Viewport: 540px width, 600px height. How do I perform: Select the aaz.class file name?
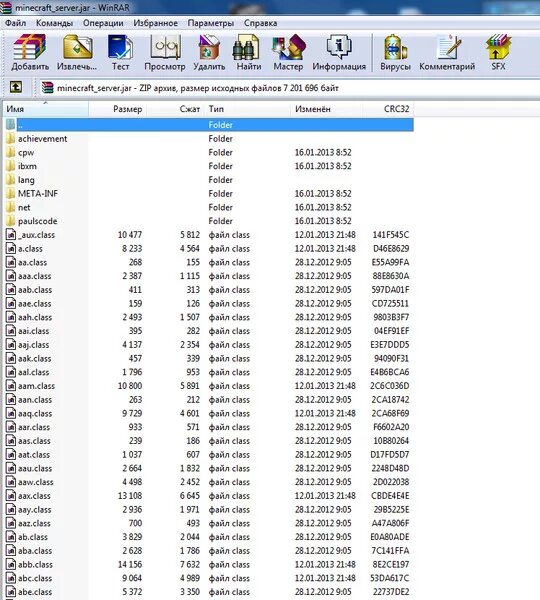tap(34, 523)
